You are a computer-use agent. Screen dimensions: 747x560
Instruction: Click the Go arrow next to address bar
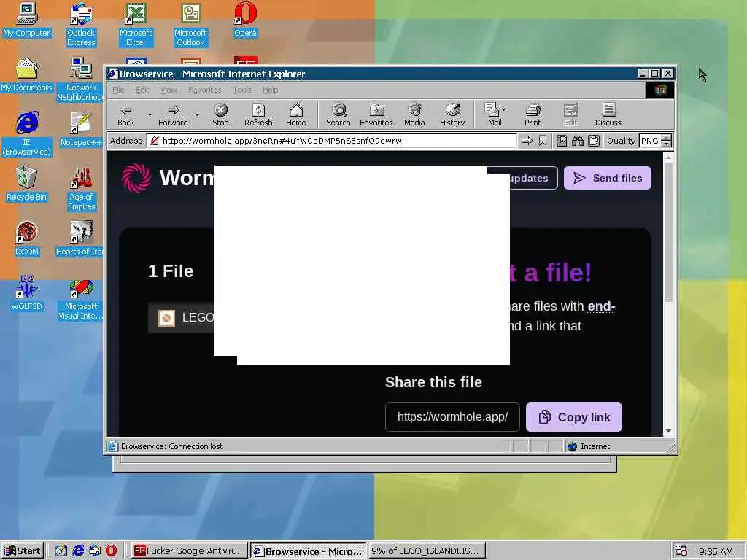pos(527,141)
